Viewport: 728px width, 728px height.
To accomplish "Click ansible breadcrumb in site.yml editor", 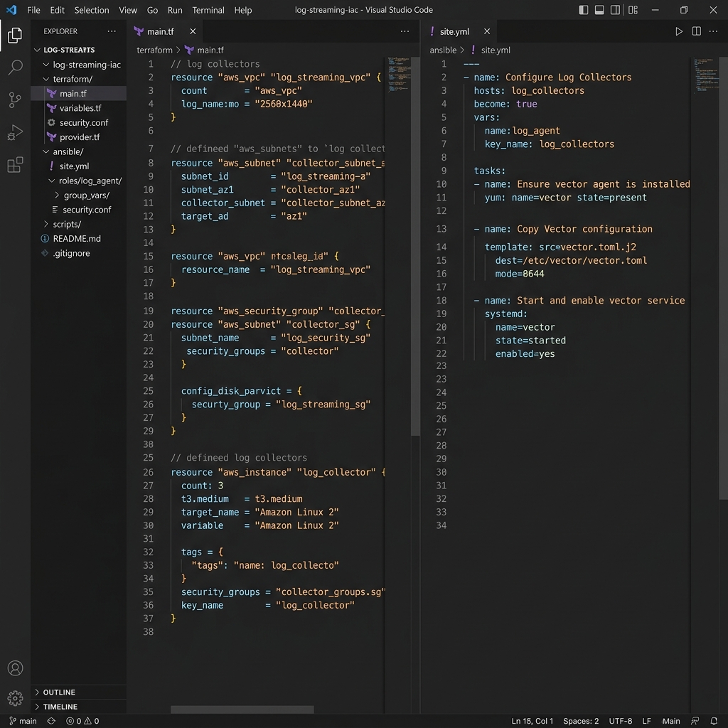I will pyautogui.click(x=443, y=50).
